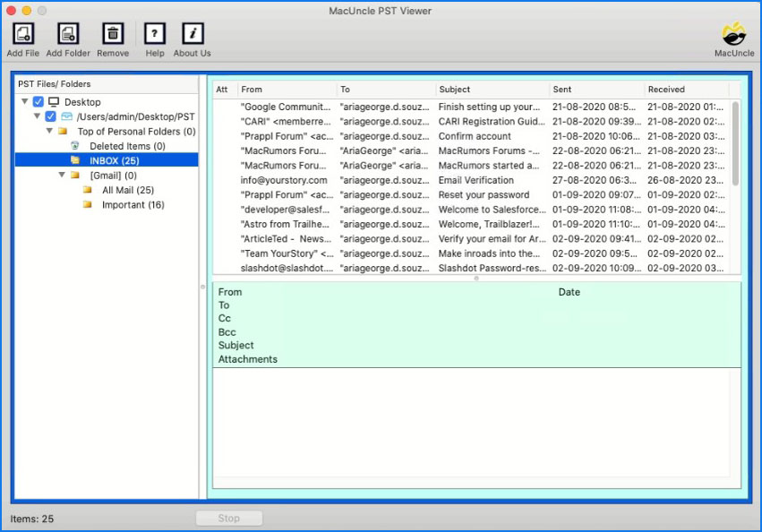This screenshot has height=532, width=762.
Task: Click the Remove trash icon
Action: 113,34
